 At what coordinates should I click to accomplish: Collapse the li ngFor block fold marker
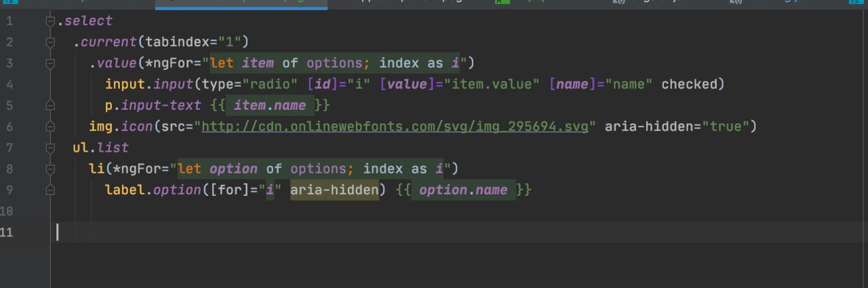click(50, 169)
